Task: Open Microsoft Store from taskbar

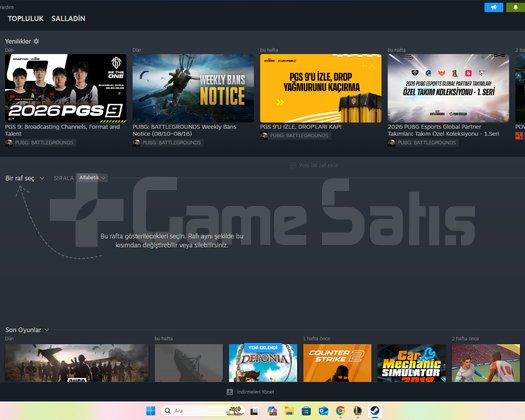Action: (306, 411)
